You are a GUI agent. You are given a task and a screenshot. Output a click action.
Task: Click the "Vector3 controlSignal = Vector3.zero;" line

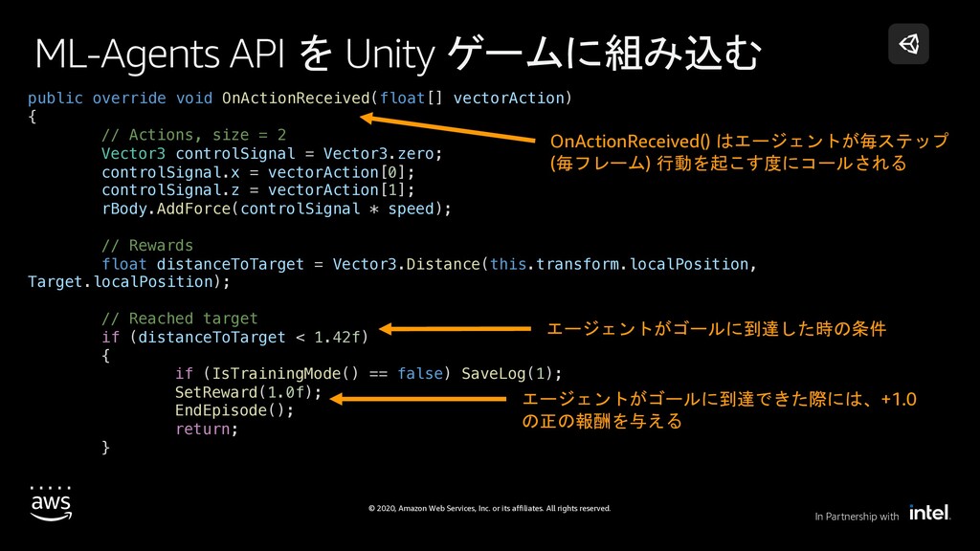[x=272, y=154]
